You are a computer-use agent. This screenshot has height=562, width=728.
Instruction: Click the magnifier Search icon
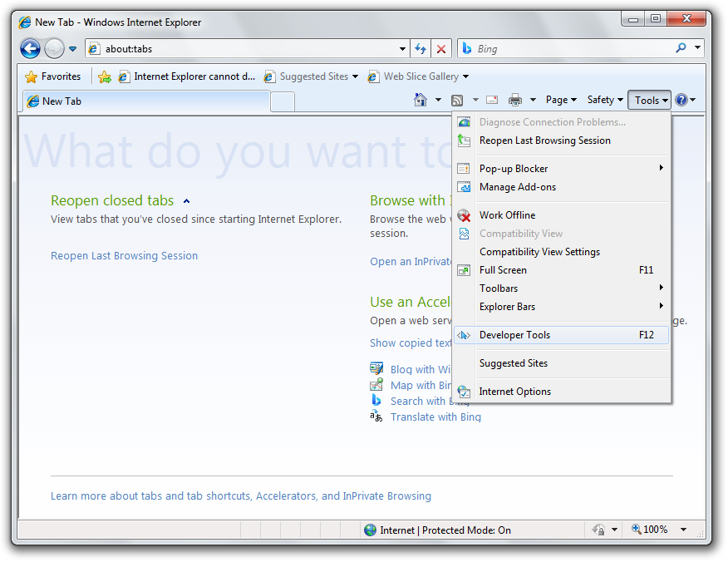point(681,48)
